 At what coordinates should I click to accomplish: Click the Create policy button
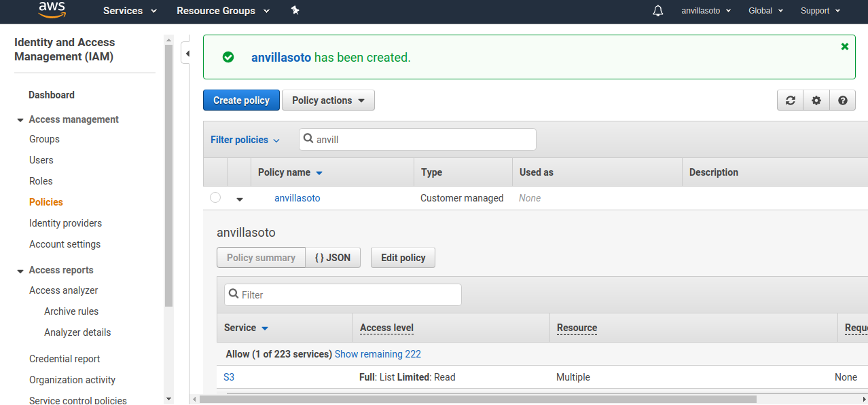point(241,100)
